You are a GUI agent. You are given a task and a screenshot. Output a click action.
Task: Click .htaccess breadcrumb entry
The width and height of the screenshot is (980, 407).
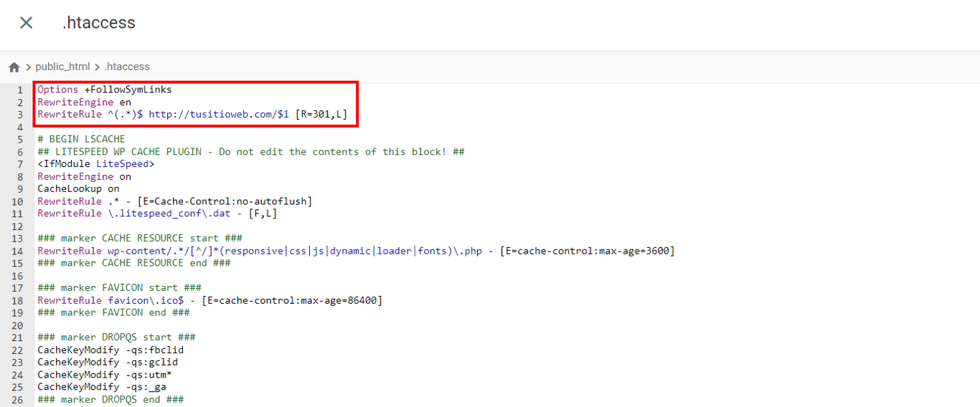click(x=127, y=67)
